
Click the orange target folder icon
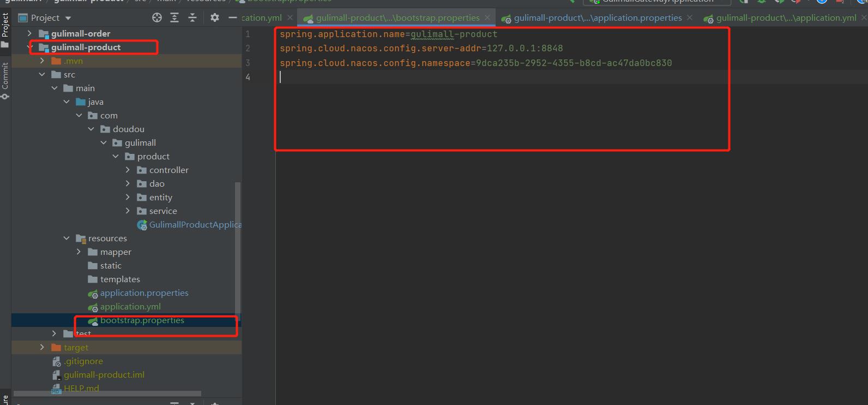click(56, 348)
